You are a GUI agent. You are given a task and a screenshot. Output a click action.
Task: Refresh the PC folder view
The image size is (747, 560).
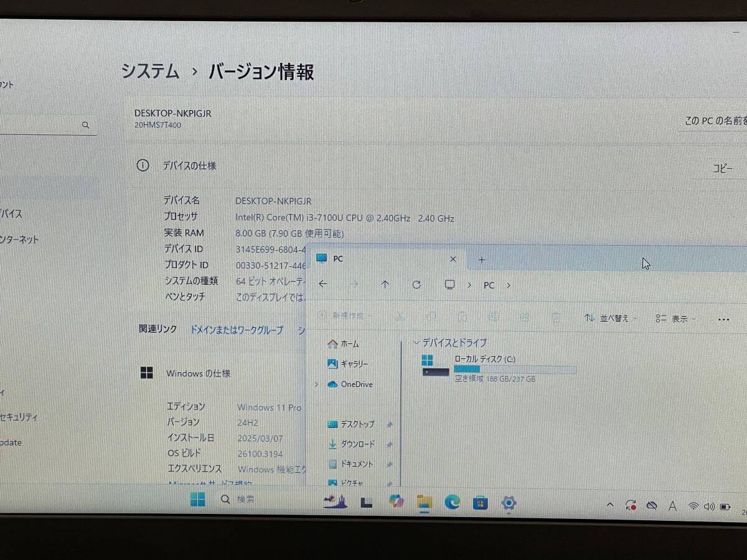click(416, 284)
